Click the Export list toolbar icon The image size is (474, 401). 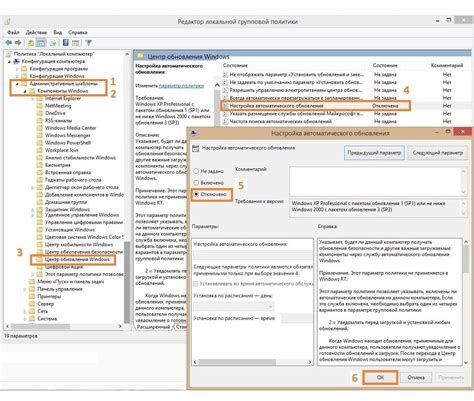click(53, 43)
